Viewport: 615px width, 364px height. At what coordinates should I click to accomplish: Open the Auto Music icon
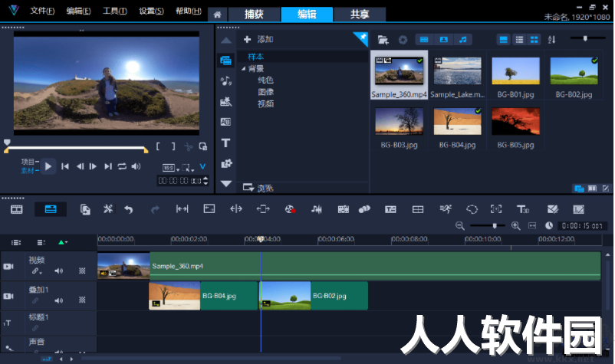344,209
